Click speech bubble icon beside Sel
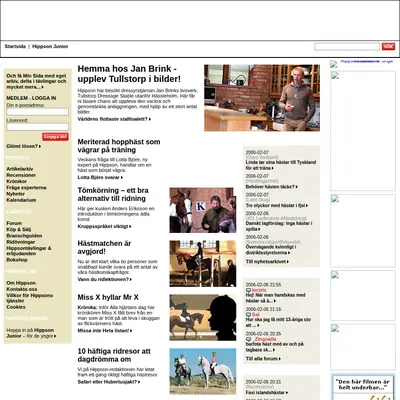 point(248,315)
